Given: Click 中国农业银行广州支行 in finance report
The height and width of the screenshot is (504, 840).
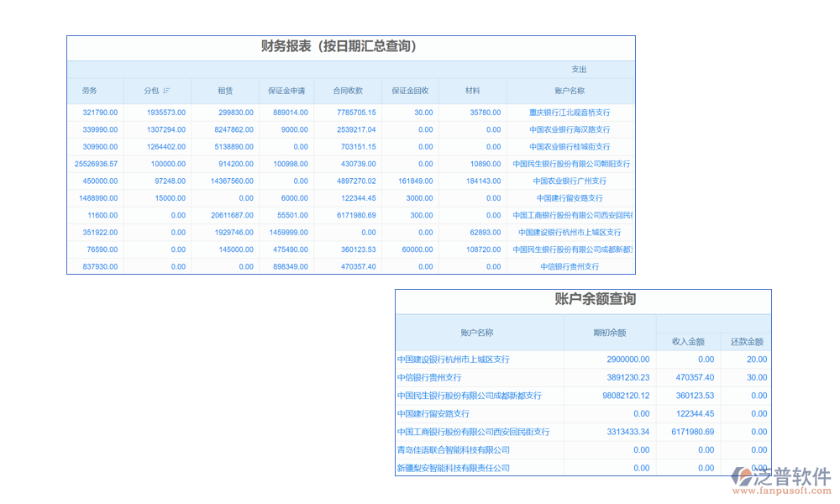Looking at the screenshot, I should tap(570, 181).
